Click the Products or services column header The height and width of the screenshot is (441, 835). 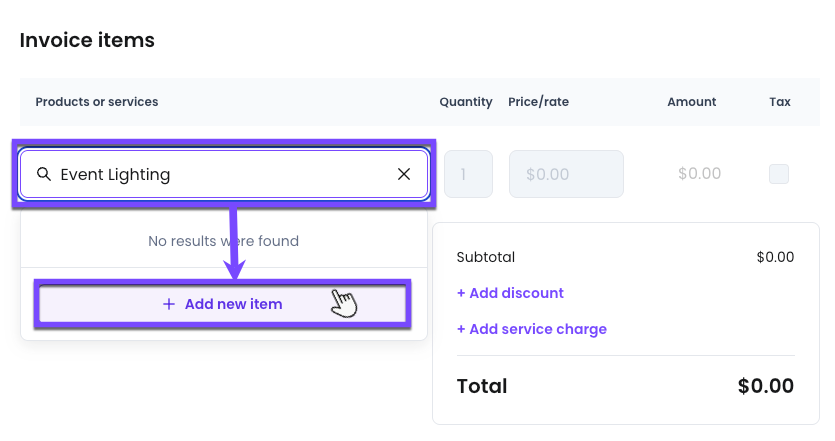97,102
